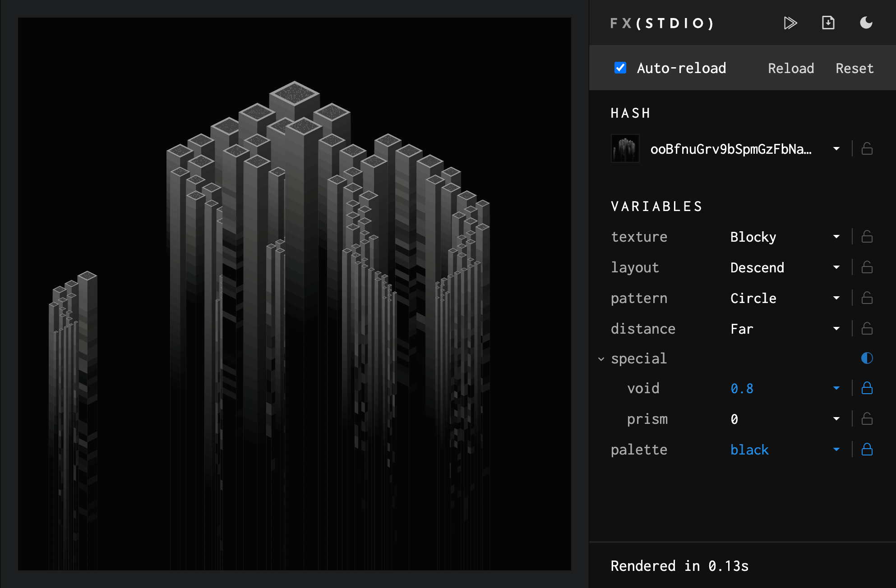The height and width of the screenshot is (588, 896).
Task: Toggle dark mode with the moon icon
Action: [866, 23]
